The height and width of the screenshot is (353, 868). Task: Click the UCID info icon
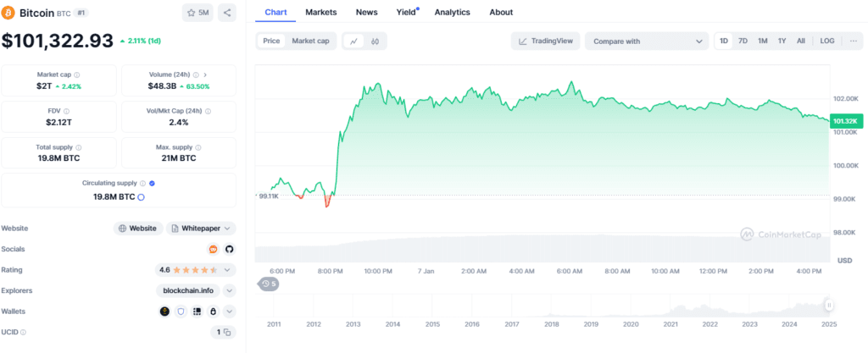pyautogui.click(x=23, y=333)
